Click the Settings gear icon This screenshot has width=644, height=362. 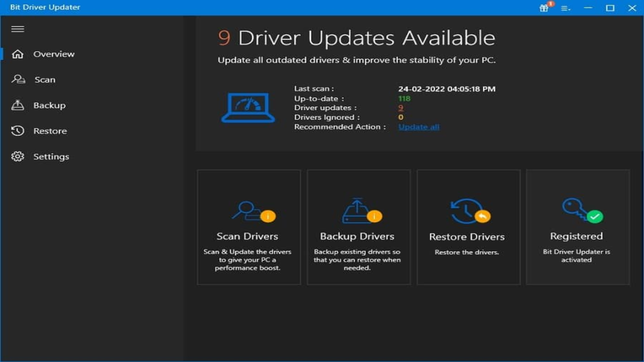click(x=18, y=156)
